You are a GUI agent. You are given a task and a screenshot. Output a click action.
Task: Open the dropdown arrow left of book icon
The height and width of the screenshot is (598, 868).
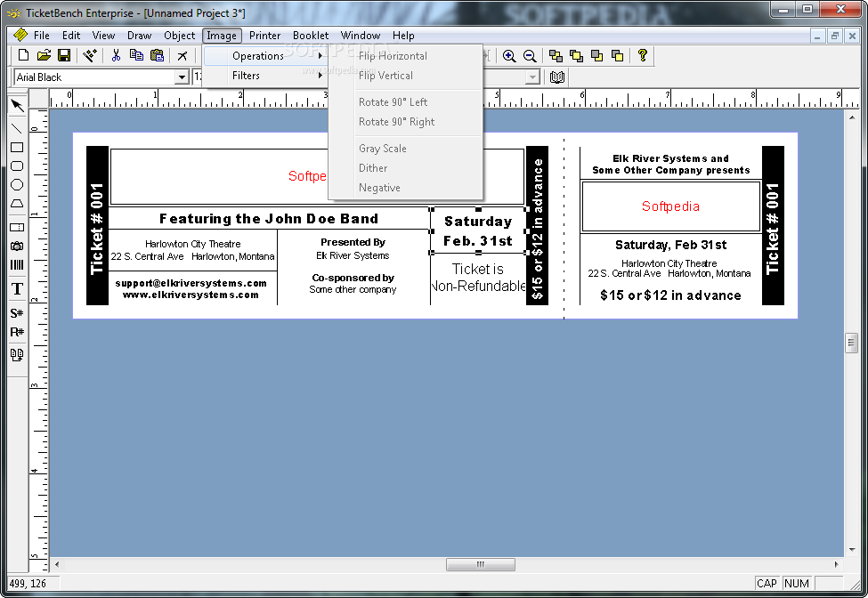[x=532, y=77]
